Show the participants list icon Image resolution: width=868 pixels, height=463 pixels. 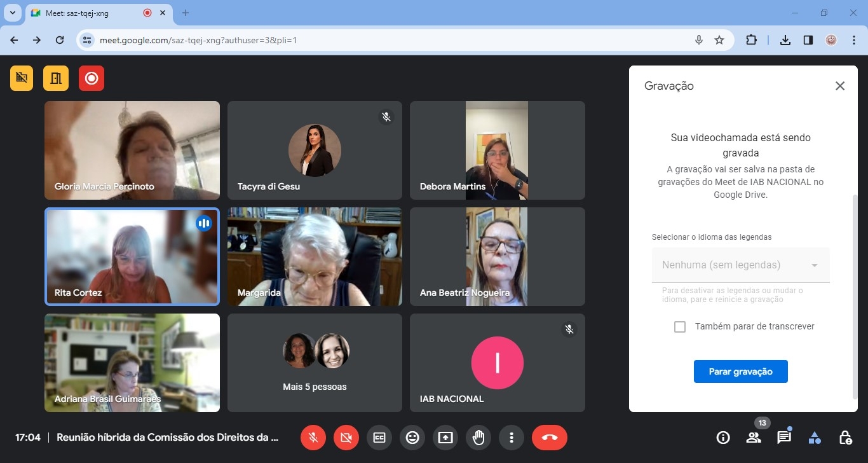(754, 438)
